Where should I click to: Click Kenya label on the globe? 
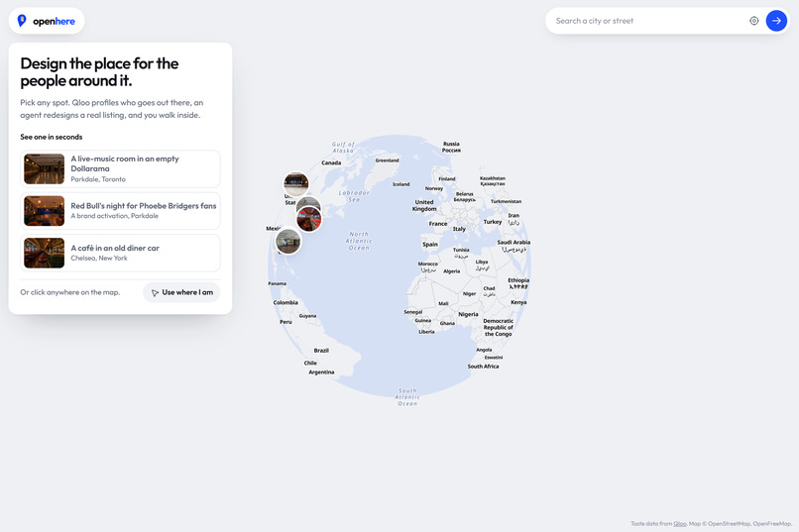click(518, 302)
